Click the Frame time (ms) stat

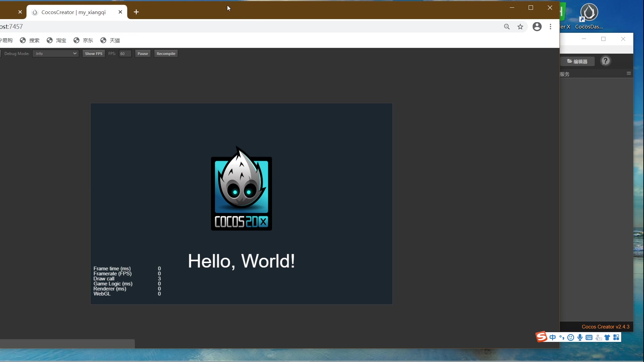[127, 268]
